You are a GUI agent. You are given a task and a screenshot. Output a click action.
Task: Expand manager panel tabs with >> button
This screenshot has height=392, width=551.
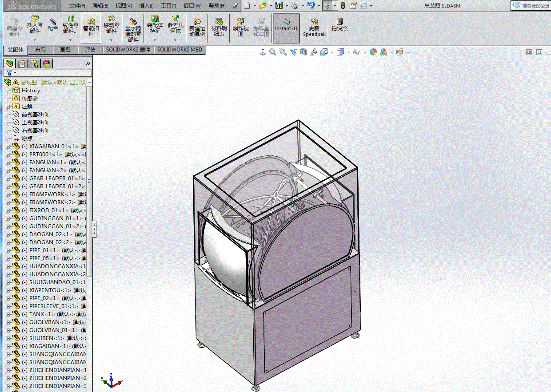[x=88, y=63]
